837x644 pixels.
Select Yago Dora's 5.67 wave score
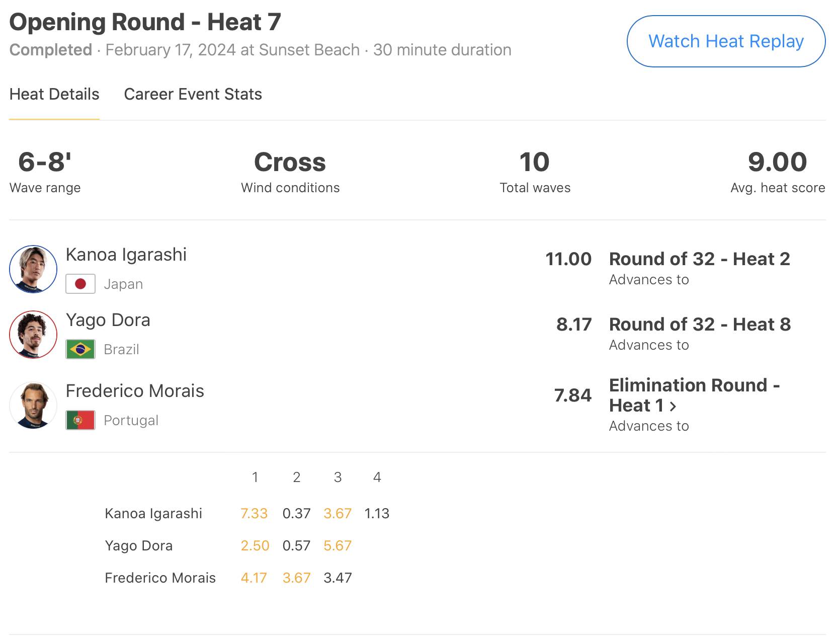click(x=338, y=546)
